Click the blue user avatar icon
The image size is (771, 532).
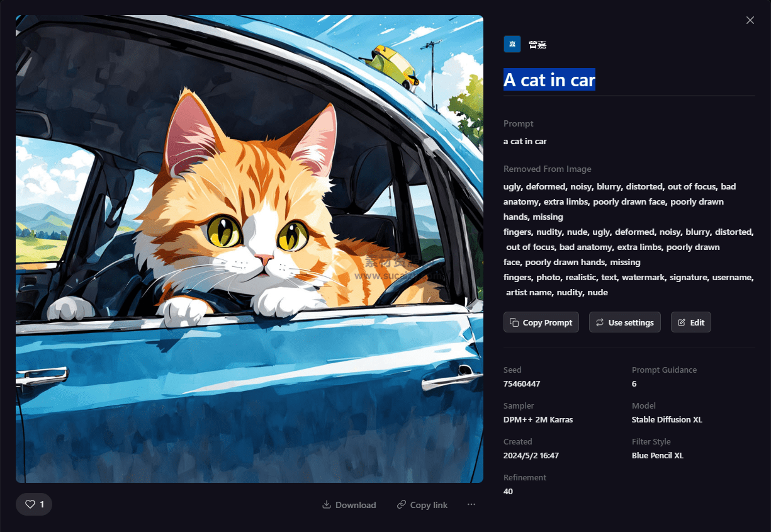pyautogui.click(x=512, y=44)
